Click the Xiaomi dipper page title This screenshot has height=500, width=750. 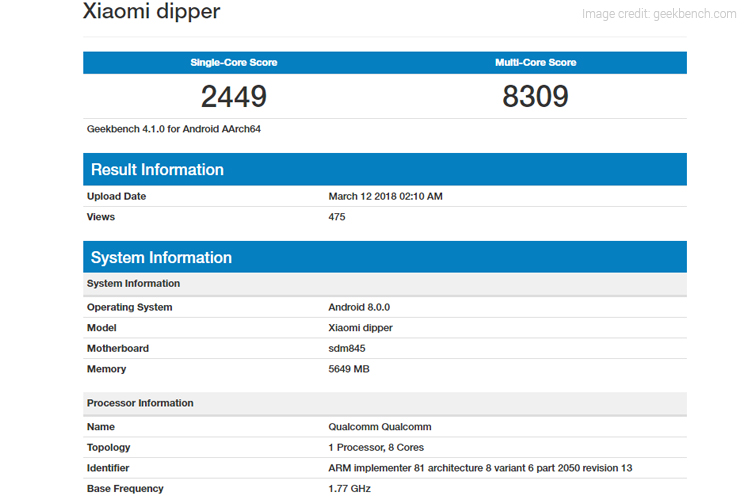tap(151, 13)
